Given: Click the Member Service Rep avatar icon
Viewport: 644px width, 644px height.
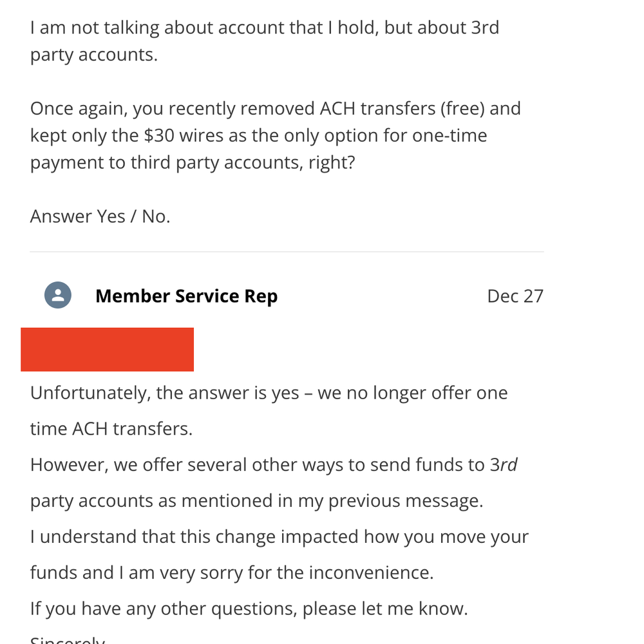Looking at the screenshot, I should (58, 295).
